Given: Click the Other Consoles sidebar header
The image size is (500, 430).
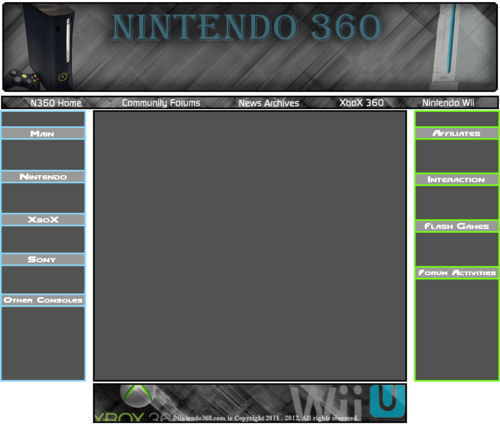Looking at the screenshot, I should 43,300.
